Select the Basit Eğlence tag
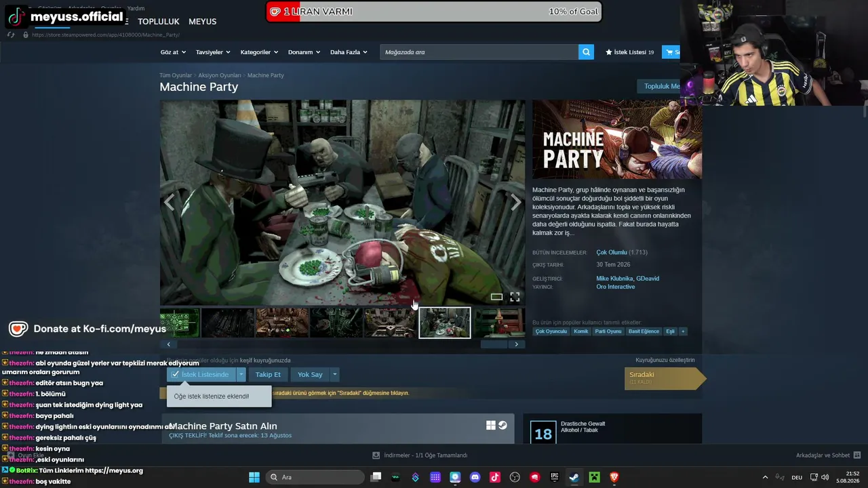Image resolution: width=868 pixels, height=488 pixels. pyautogui.click(x=644, y=331)
